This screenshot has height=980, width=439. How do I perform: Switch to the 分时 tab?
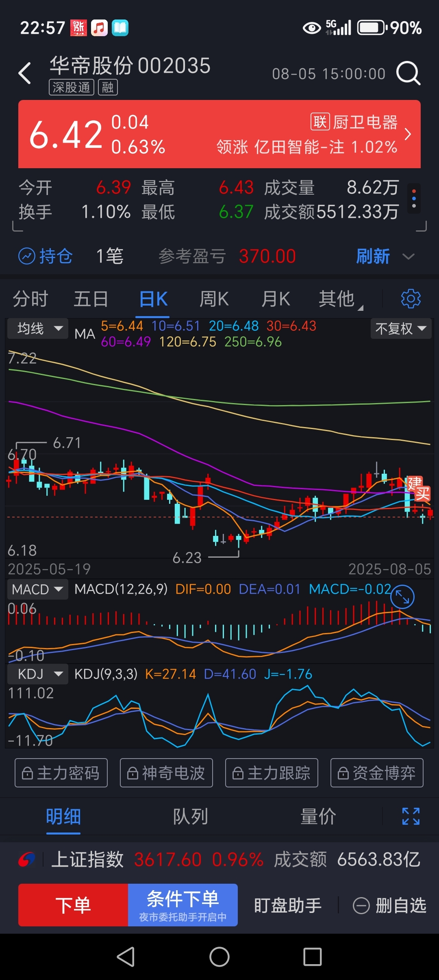coord(30,299)
